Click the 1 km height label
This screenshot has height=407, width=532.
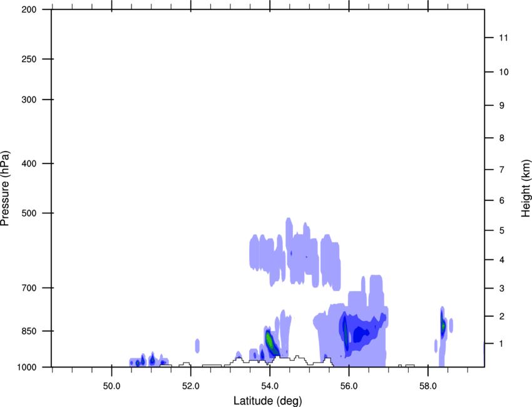[x=501, y=344]
